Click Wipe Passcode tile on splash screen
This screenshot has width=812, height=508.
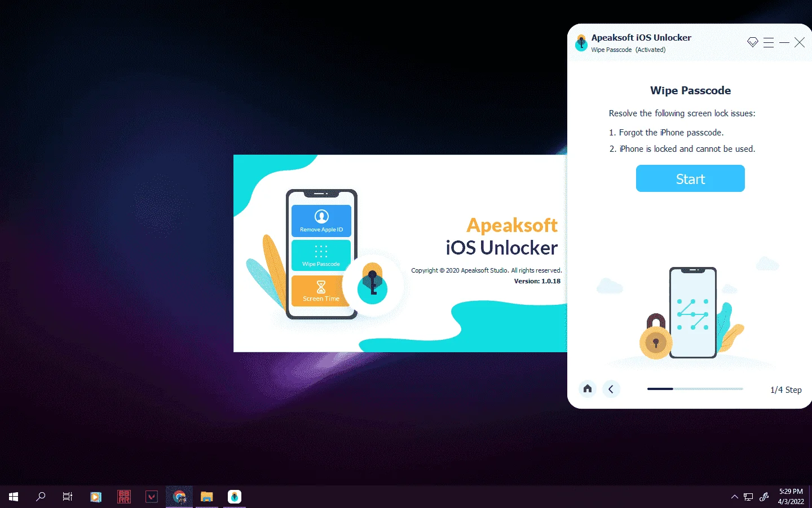point(321,255)
